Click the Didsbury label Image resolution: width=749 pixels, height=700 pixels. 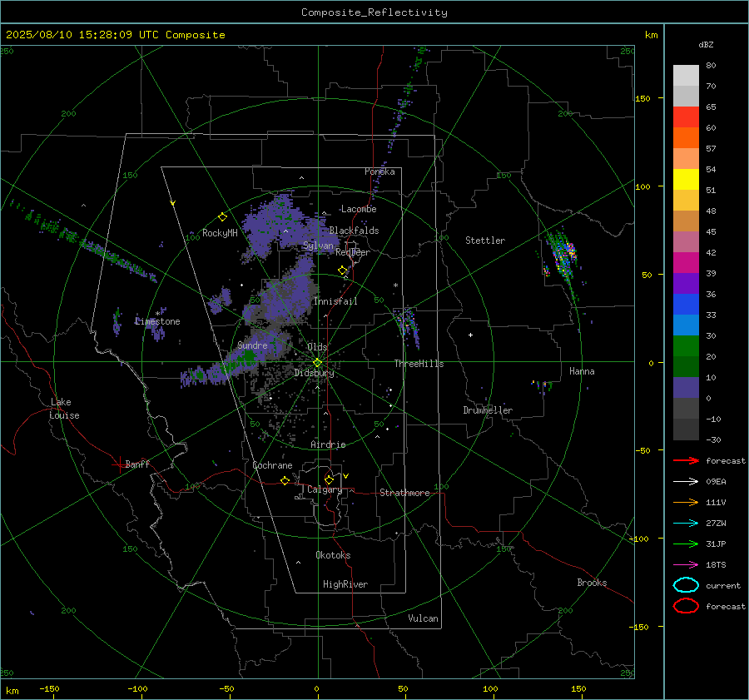click(314, 373)
